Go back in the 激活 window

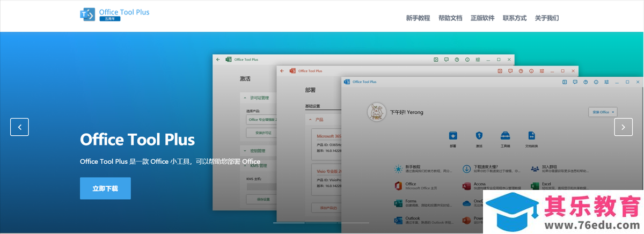[218, 60]
